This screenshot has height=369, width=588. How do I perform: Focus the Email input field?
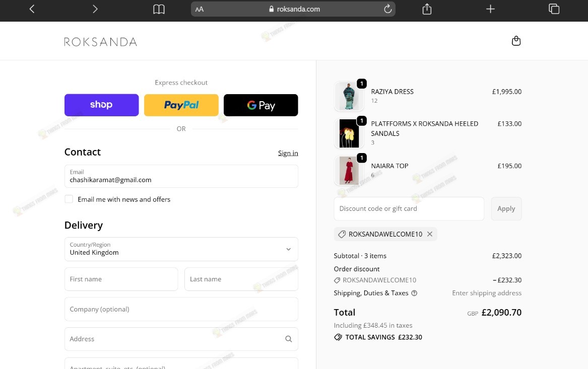(x=181, y=176)
